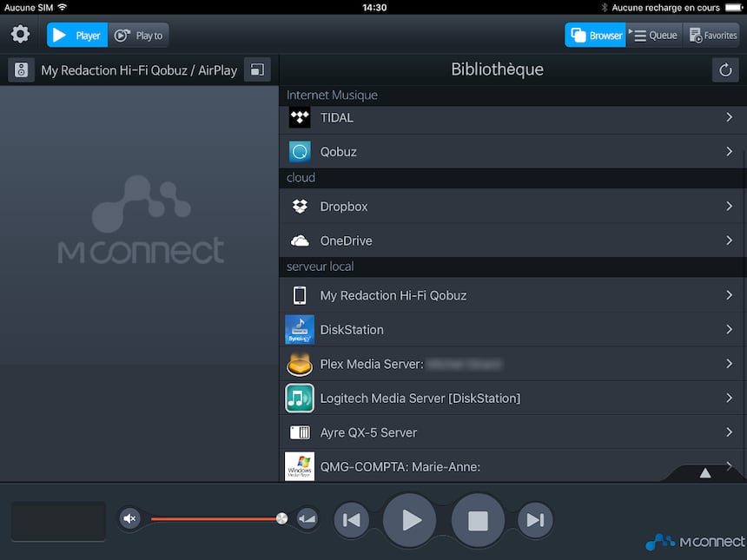Expand the Plex Media Server chevron
Viewport: 747px width, 560px height.
pos(729,364)
